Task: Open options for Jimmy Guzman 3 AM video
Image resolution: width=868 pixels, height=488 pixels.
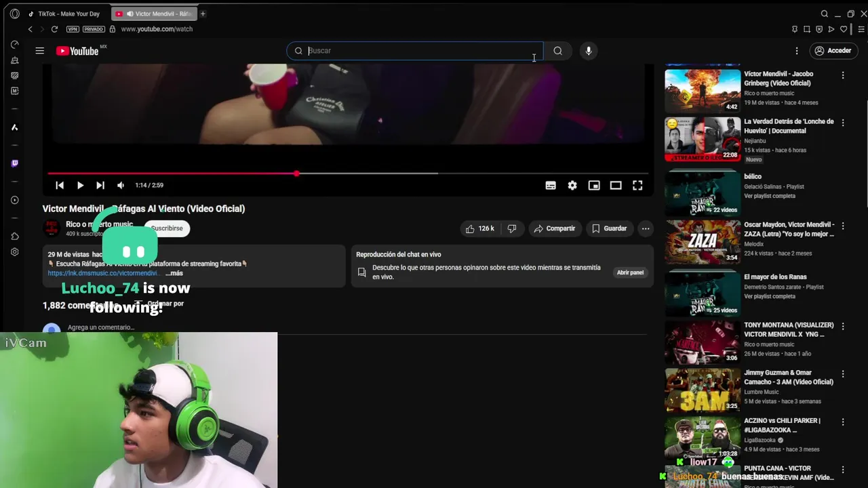Action: [x=843, y=374]
